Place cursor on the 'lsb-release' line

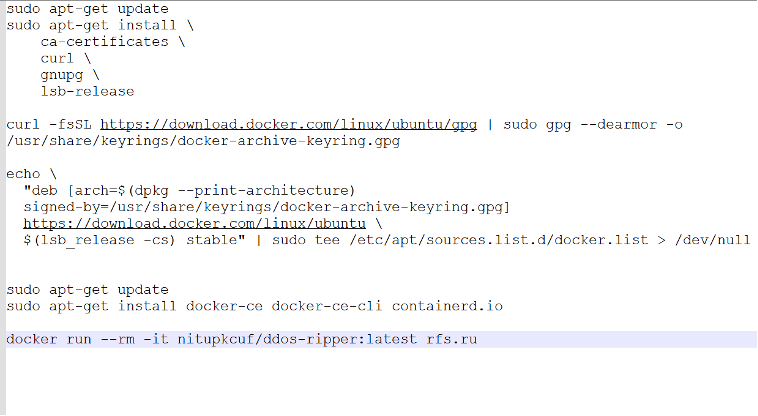coord(87,91)
